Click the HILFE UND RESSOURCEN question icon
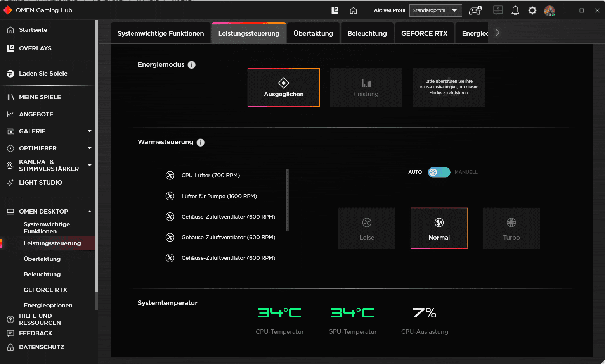 [x=10, y=319]
